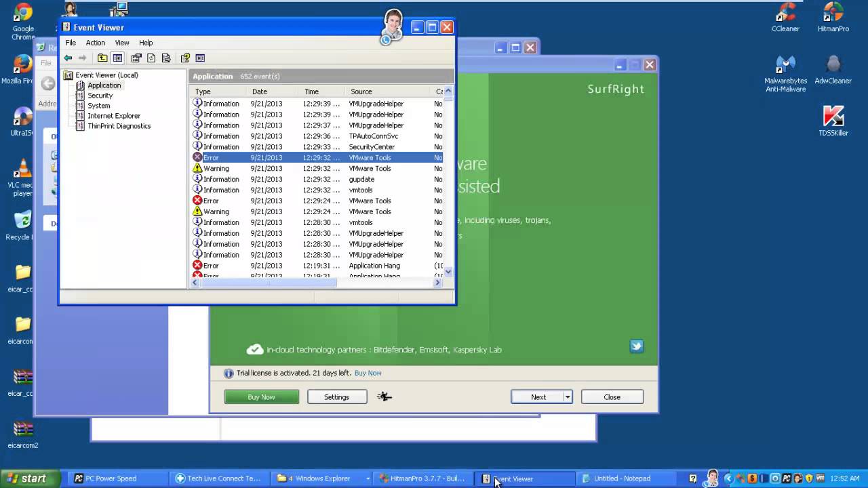Open Properties from the Event Viewer toolbar
Viewport: 868px width, 488px height.
(x=136, y=58)
